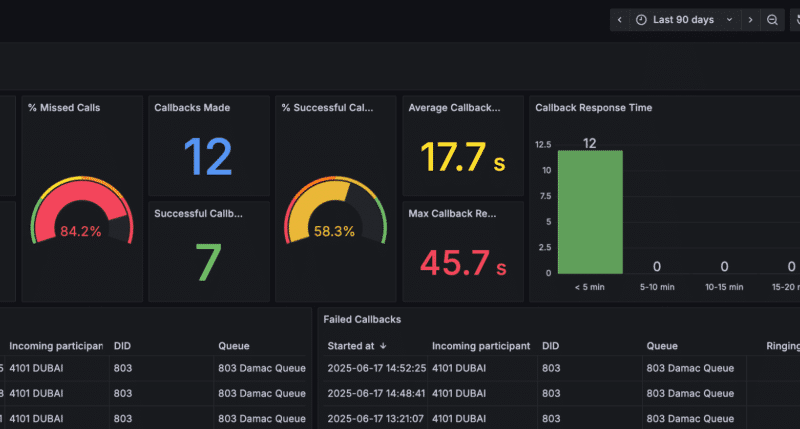Click the zoom out magnifier icon
The height and width of the screenshot is (429, 800).
click(772, 20)
